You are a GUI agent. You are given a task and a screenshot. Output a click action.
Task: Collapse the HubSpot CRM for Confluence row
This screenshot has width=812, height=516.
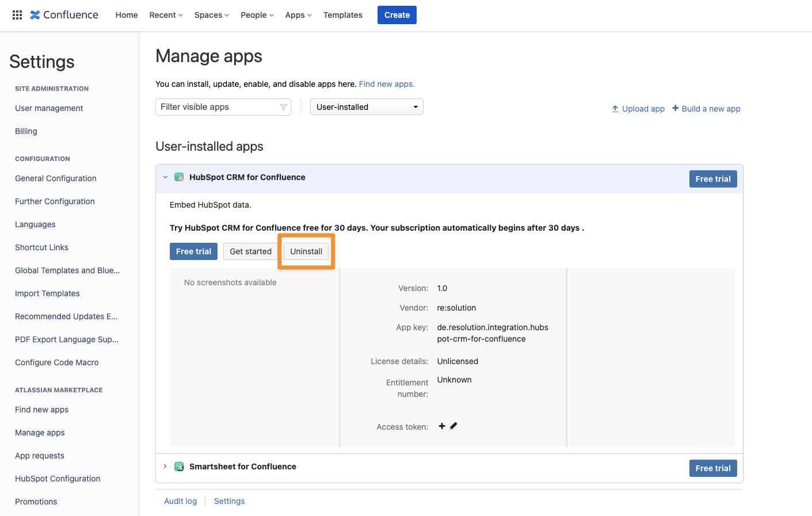point(165,177)
